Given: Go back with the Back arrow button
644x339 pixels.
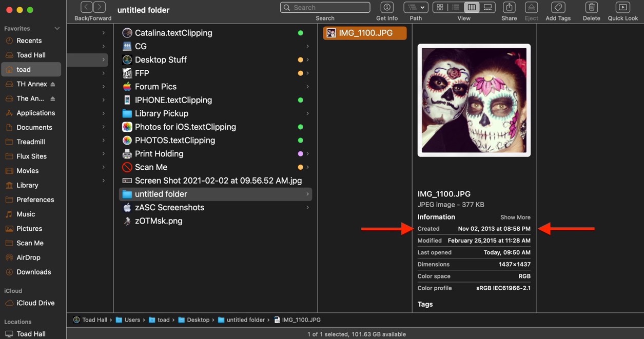Looking at the screenshot, I should 87,7.
